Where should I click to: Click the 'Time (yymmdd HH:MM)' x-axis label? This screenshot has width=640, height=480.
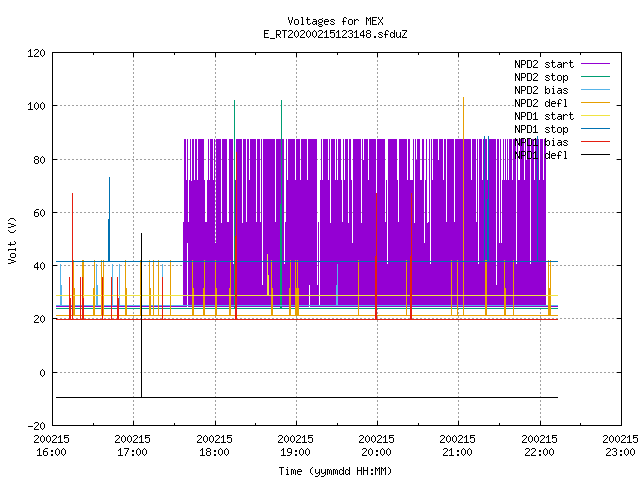(x=335, y=471)
